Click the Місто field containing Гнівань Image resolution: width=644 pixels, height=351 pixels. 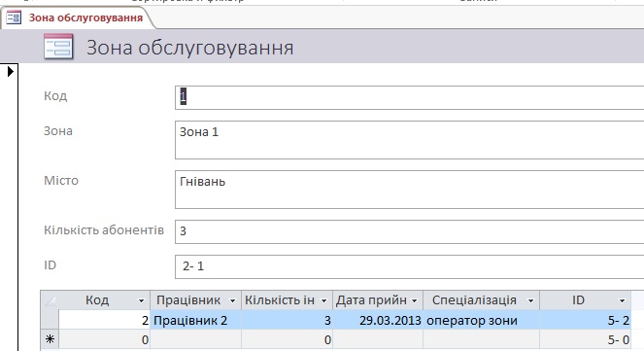coord(410,190)
